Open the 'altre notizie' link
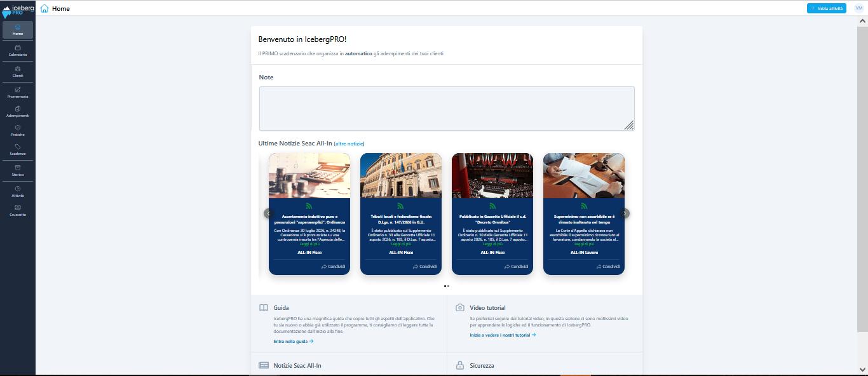The width and height of the screenshot is (868, 376). (x=349, y=144)
